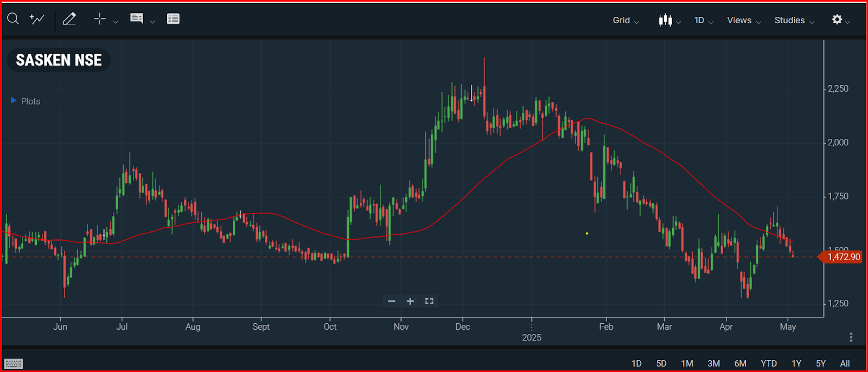Toggle fullscreen chart view
This screenshot has width=868, height=372.
coord(429,301)
